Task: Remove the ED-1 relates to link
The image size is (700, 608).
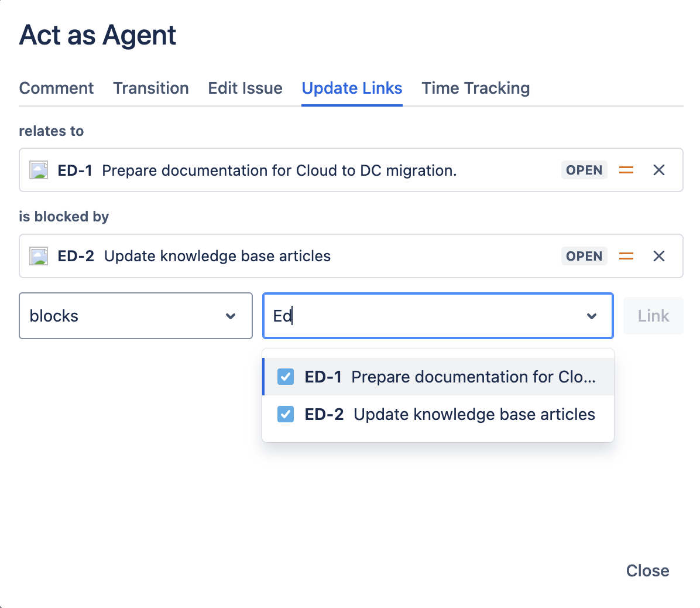Action: pos(659,170)
